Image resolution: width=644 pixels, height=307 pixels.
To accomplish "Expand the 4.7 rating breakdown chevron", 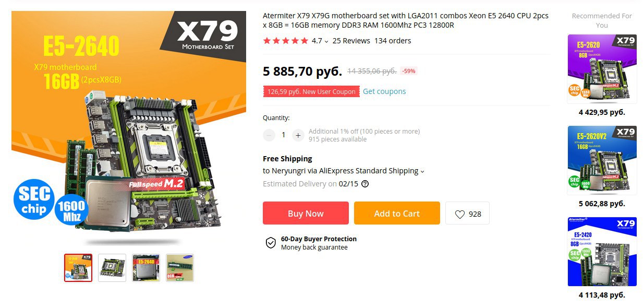I will tap(326, 41).
